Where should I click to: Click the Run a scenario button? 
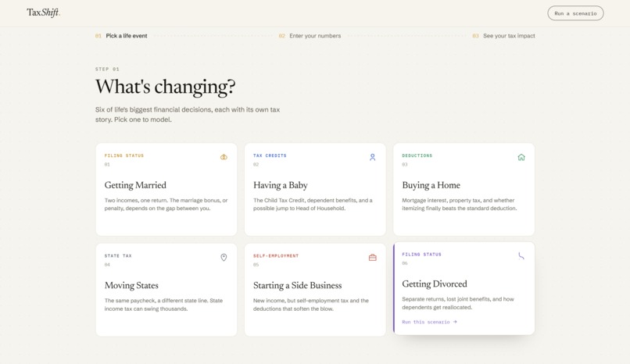coord(575,13)
